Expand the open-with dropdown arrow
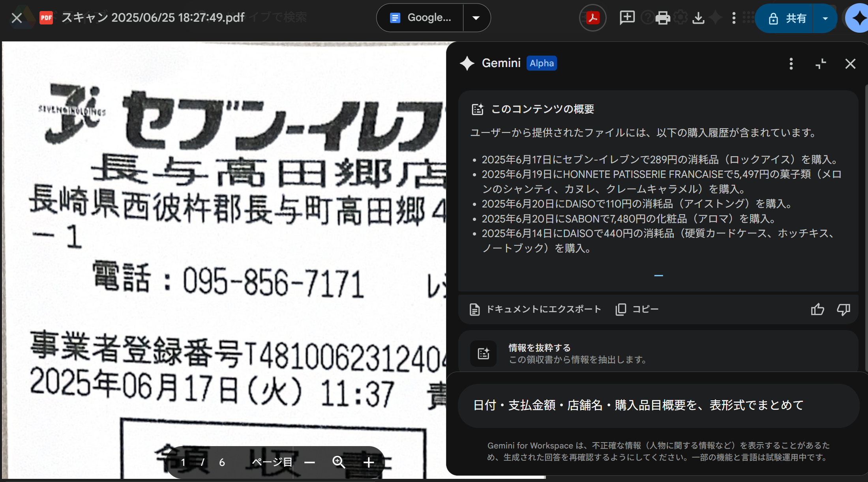The width and height of the screenshot is (868, 482). (476, 18)
